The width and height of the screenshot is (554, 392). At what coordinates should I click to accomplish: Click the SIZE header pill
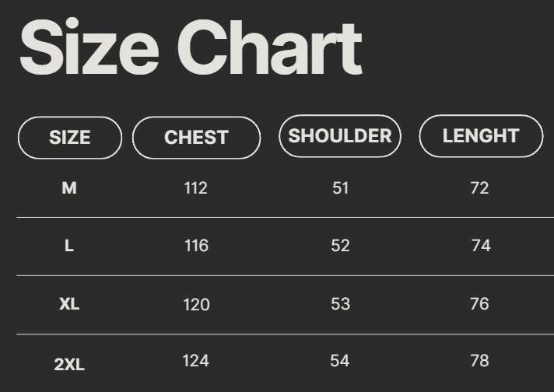click(70, 138)
